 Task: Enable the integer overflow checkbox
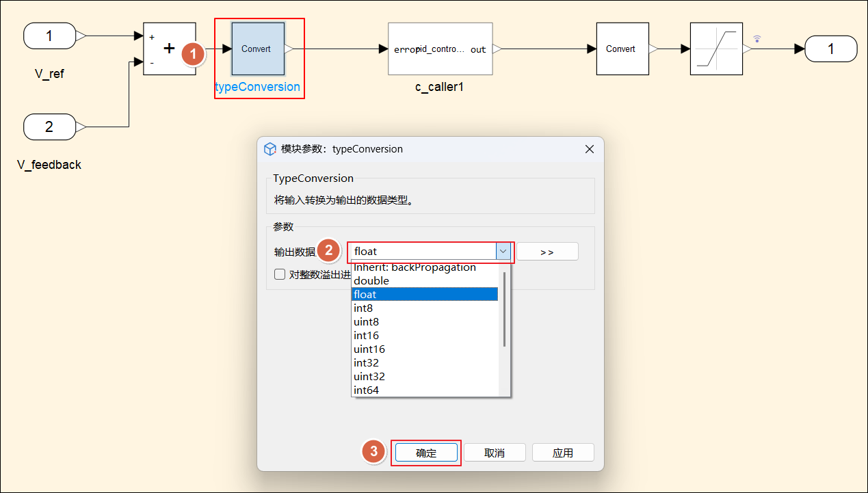tap(280, 274)
